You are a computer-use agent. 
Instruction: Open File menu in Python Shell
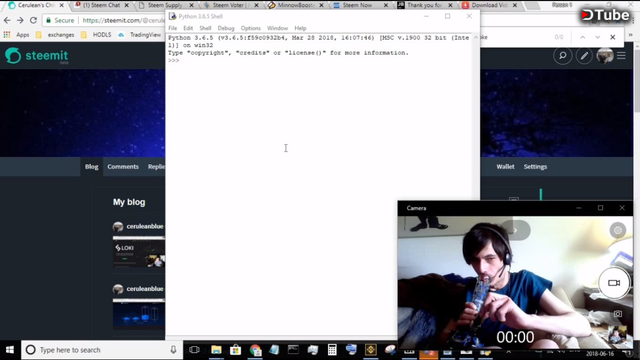point(173,28)
